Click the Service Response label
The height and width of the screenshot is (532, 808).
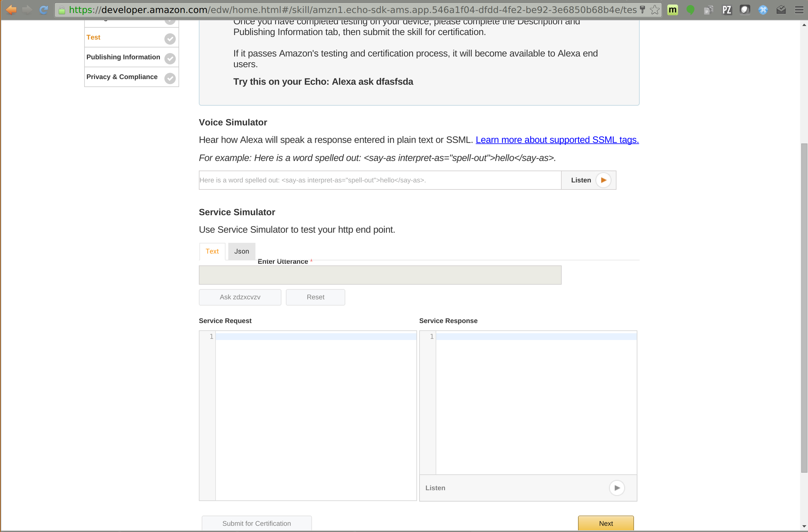(448, 321)
